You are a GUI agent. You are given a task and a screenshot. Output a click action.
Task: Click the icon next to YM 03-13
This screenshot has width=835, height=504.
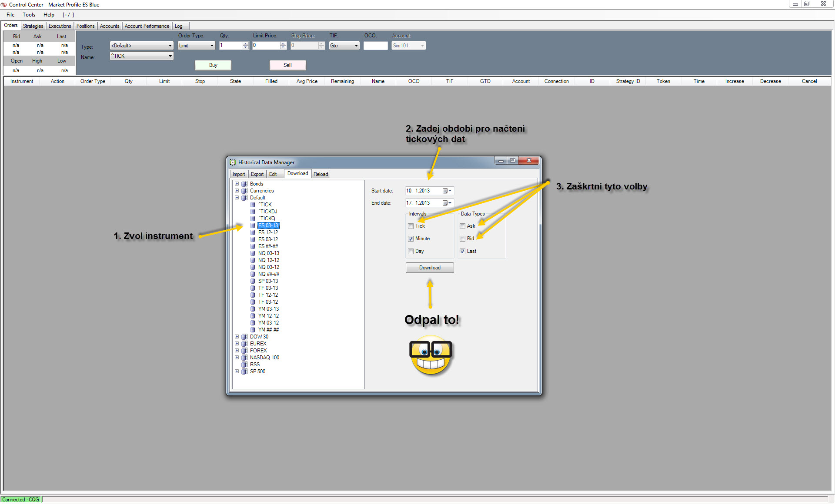pos(253,309)
